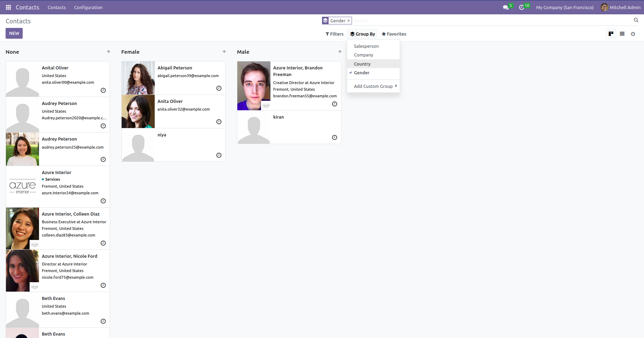The image size is (644, 338).
Task: Open activity clock on Beth Evans card
Action: click(x=103, y=321)
